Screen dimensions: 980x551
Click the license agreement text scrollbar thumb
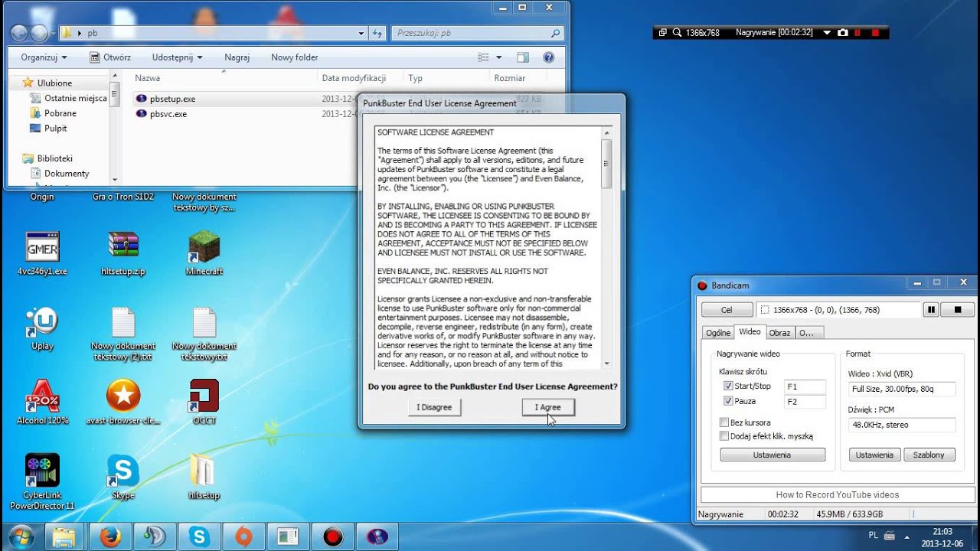coord(606,163)
